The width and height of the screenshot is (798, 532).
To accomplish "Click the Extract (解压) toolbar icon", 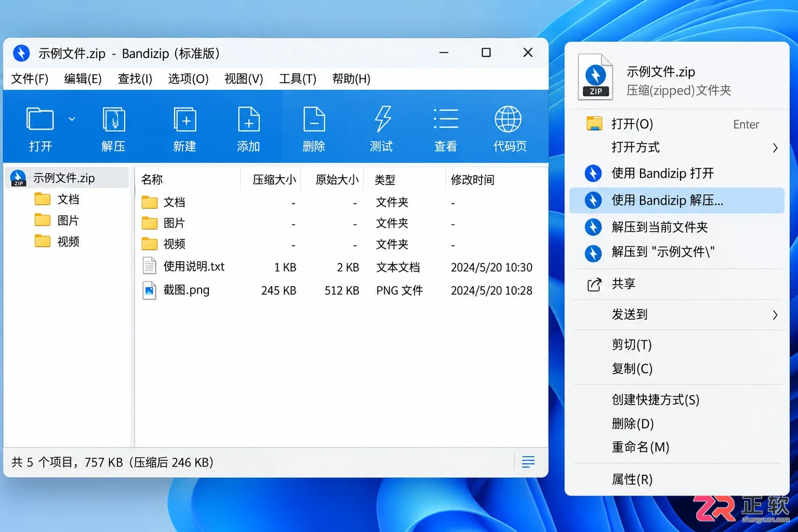I will (114, 119).
